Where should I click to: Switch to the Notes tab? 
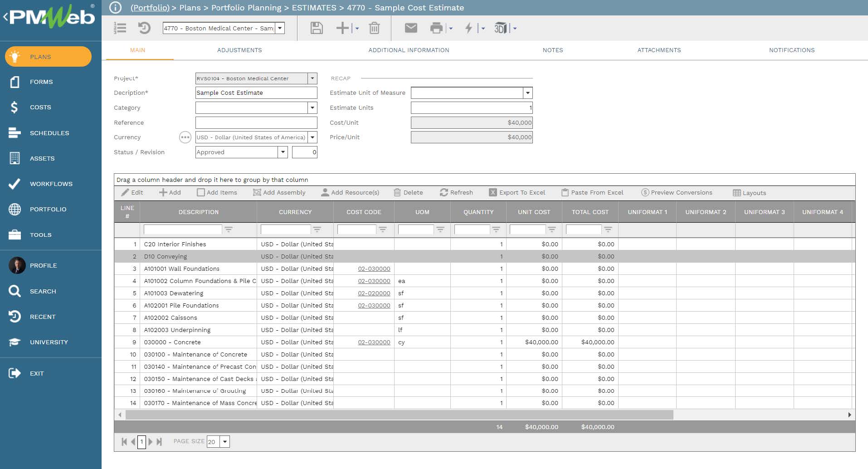click(553, 50)
